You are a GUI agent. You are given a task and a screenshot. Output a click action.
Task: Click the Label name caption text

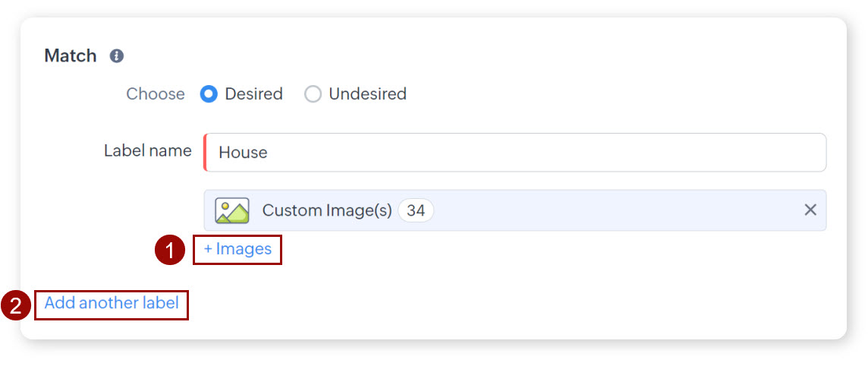click(147, 150)
